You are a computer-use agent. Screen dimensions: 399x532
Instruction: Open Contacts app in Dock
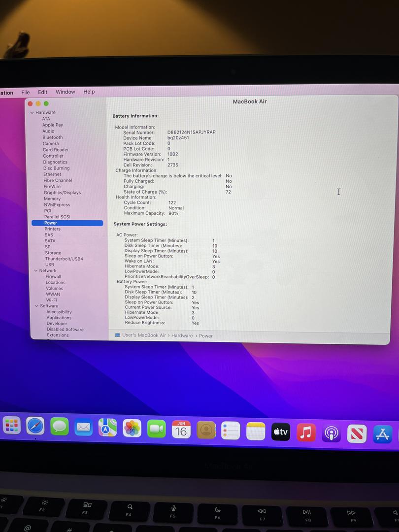pyautogui.click(x=206, y=430)
